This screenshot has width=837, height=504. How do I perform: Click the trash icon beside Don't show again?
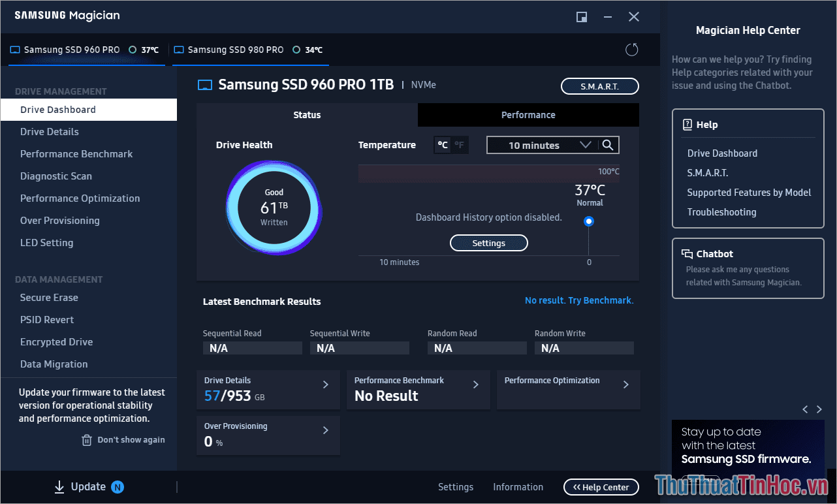point(87,440)
